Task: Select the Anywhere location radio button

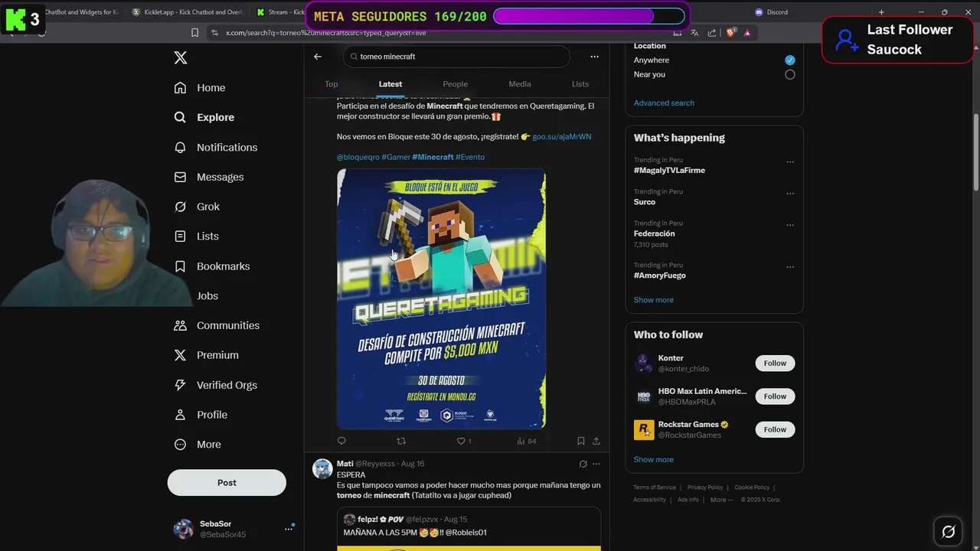Action: 790,60
